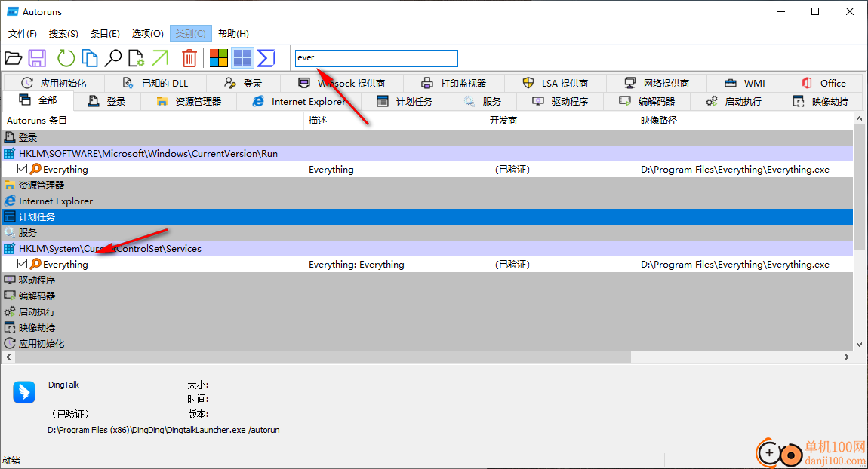Select the 应用初始化 section row in list
Image resolution: width=868 pixels, height=469 pixels.
(427, 343)
